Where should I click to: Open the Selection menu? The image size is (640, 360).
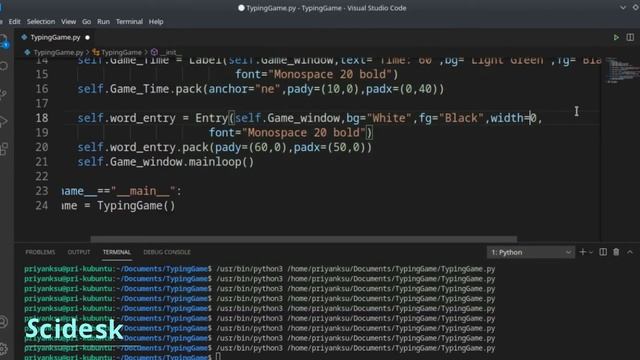tap(41, 22)
